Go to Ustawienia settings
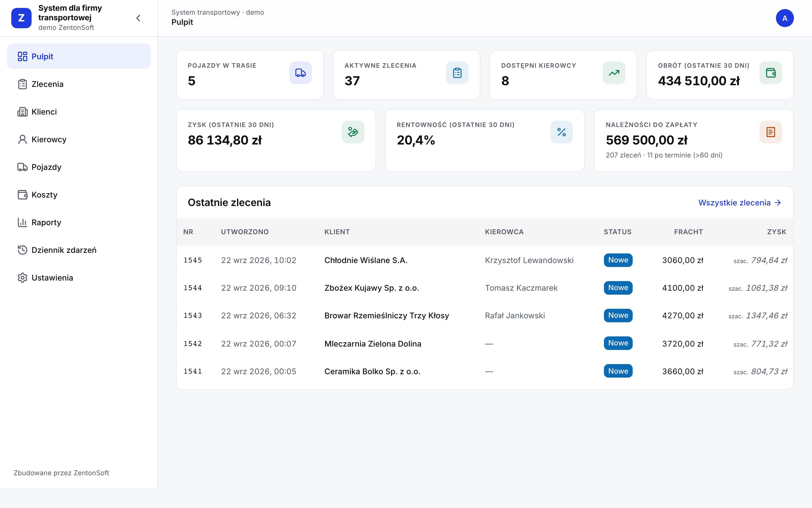Image resolution: width=812 pixels, height=508 pixels. tap(78, 278)
